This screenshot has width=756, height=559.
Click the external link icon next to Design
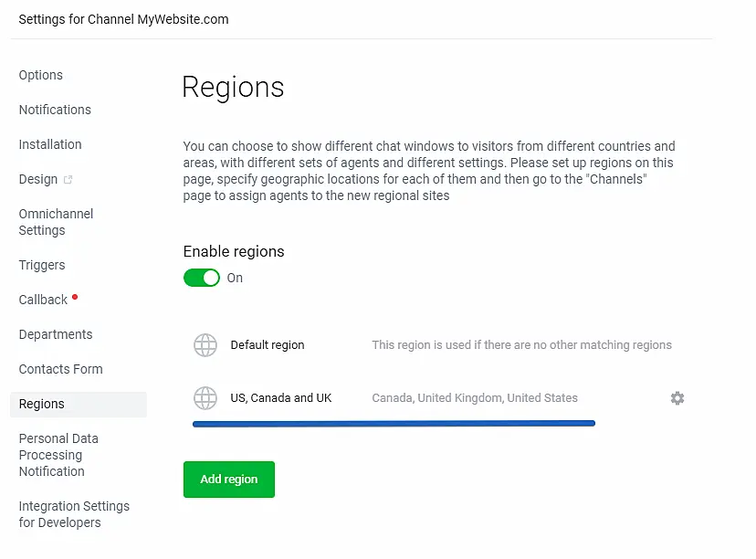[68, 180]
